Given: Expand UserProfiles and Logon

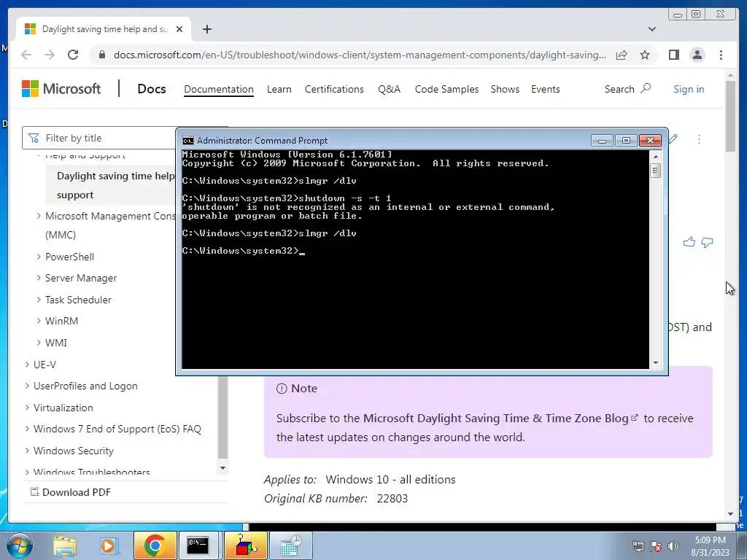Looking at the screenshot, I should (27, 386).
